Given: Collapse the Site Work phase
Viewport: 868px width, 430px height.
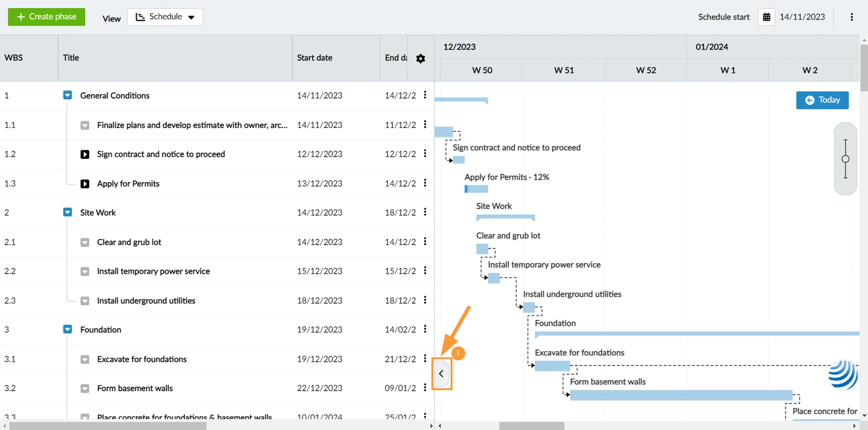Looking at the screenshot, I should 67,213.
